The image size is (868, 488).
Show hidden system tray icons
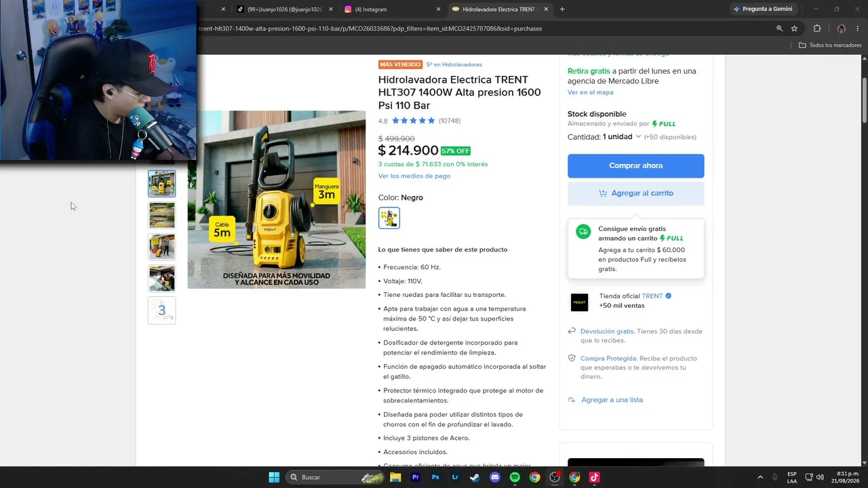coord(759,477)
